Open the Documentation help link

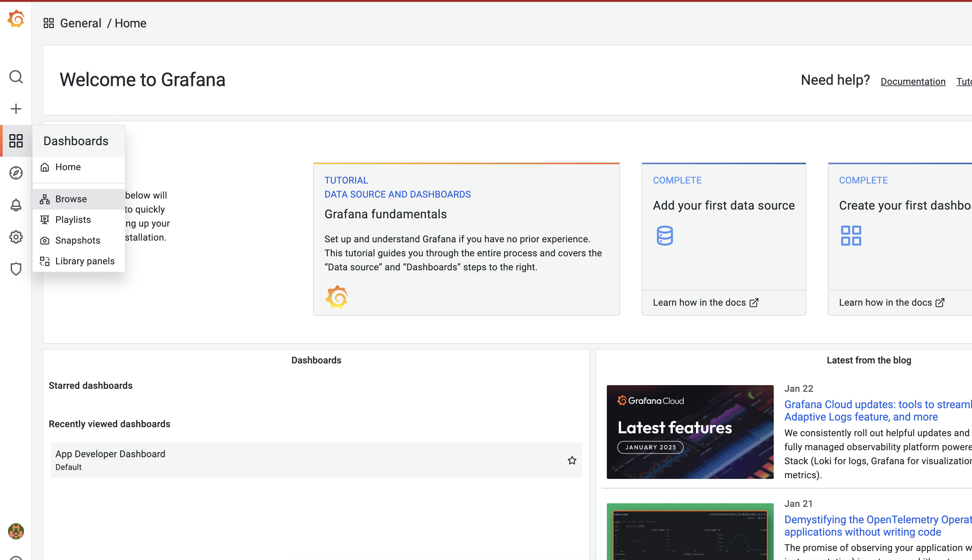(913, 81)
